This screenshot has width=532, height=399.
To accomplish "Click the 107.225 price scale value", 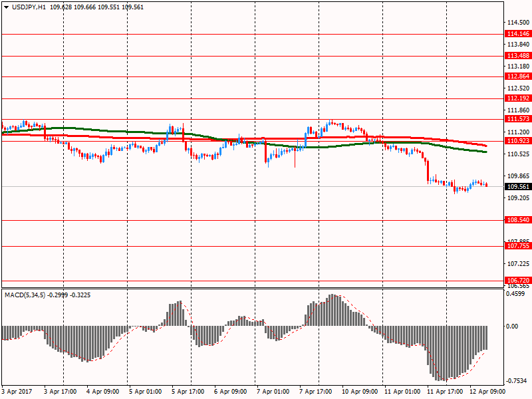I will pyautogui.click(x=518, y=263).
